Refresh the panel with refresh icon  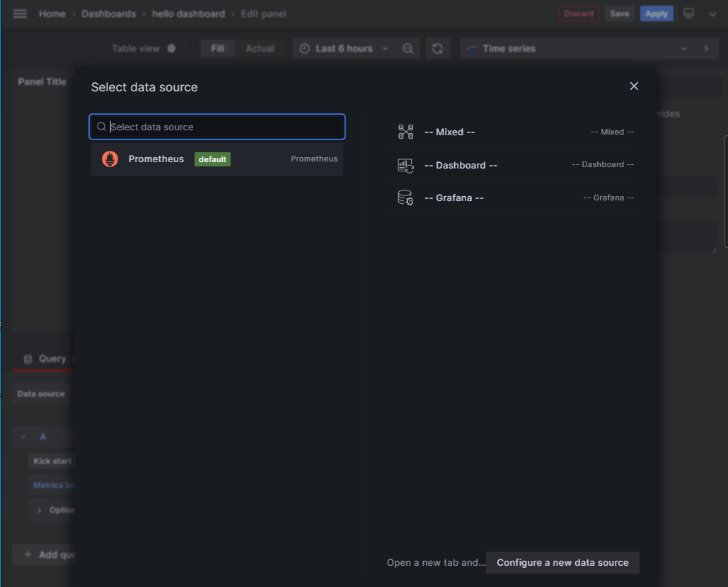pos(437,48)
